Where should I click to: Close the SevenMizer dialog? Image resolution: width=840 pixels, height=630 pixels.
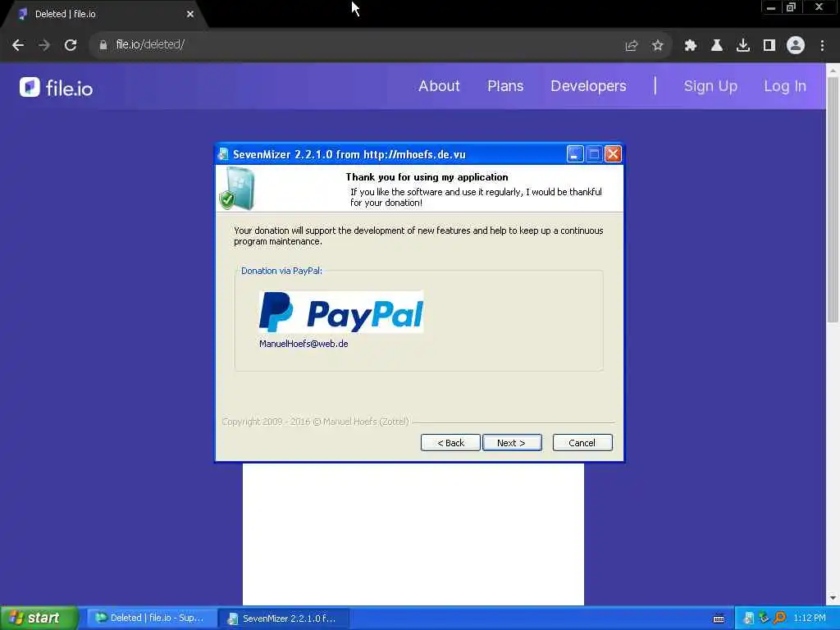click(613, 154)
